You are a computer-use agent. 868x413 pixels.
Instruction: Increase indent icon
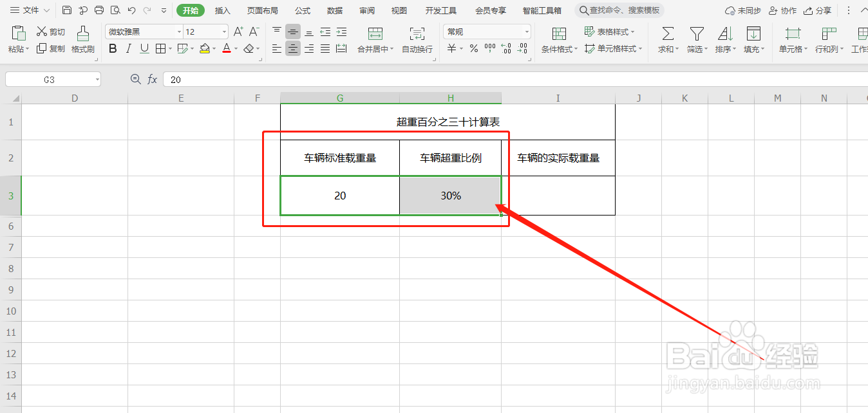tap(341, 32)
